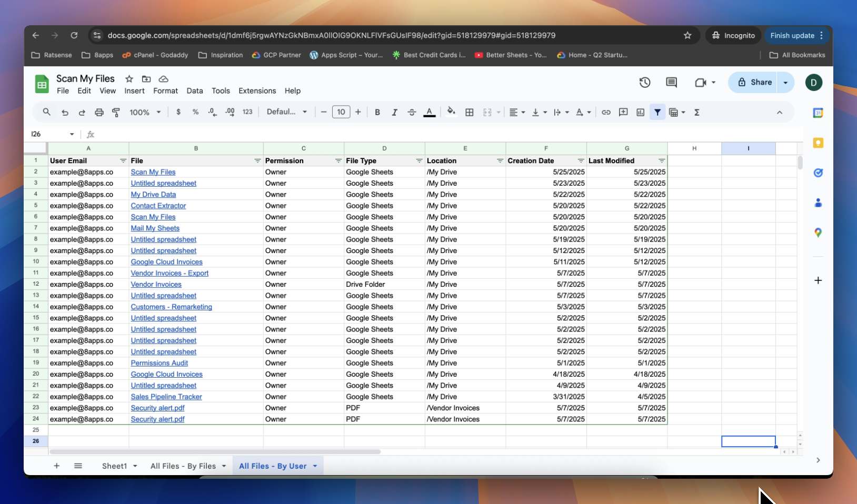Image resolution: width=857 pixels, height=504 pixels.
Task: Open File Type column filter
Action: 419,161
